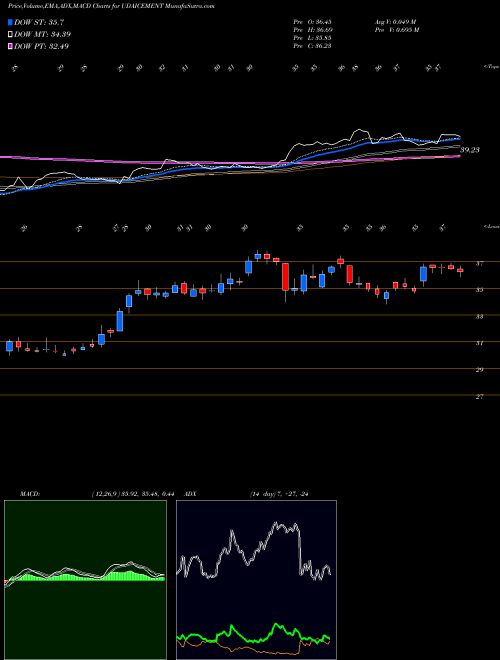
Task: Click the 'Pre L: 35.85' value
Action: point(313,37)
